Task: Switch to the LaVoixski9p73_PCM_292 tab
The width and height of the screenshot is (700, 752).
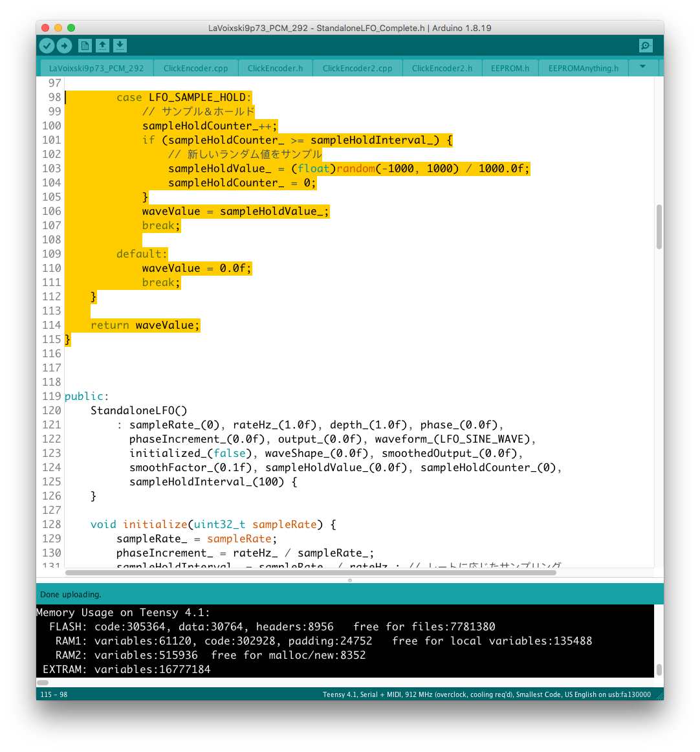Action: point(96,68)
